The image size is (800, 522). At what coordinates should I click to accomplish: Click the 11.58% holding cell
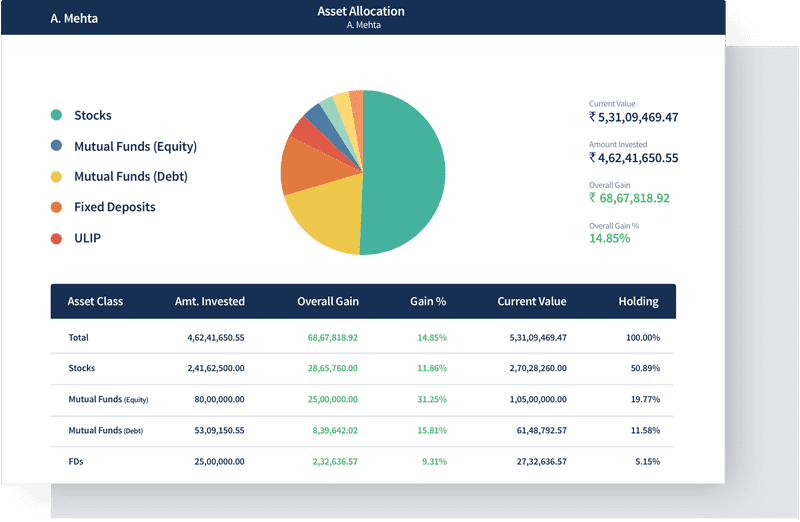tap(645, 430)
